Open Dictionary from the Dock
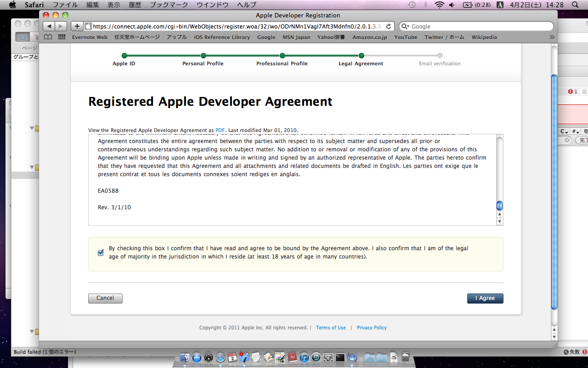 tap(292, 357)
